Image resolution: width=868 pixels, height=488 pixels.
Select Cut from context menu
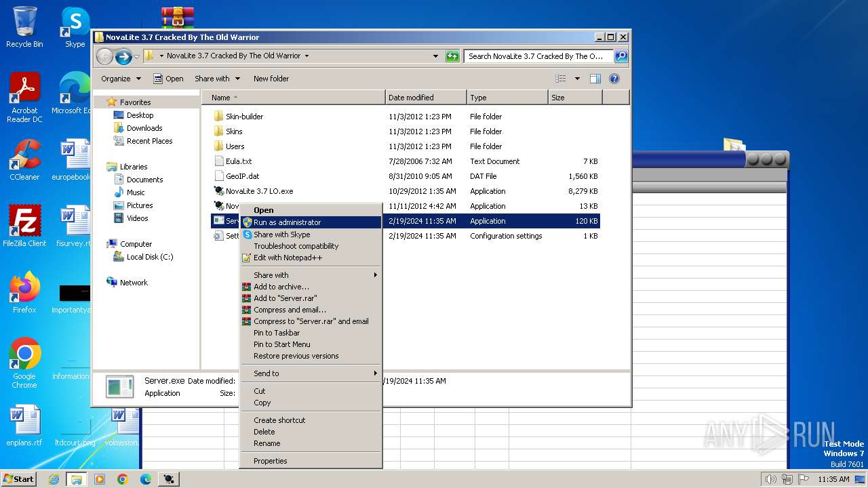click(311, 391)
